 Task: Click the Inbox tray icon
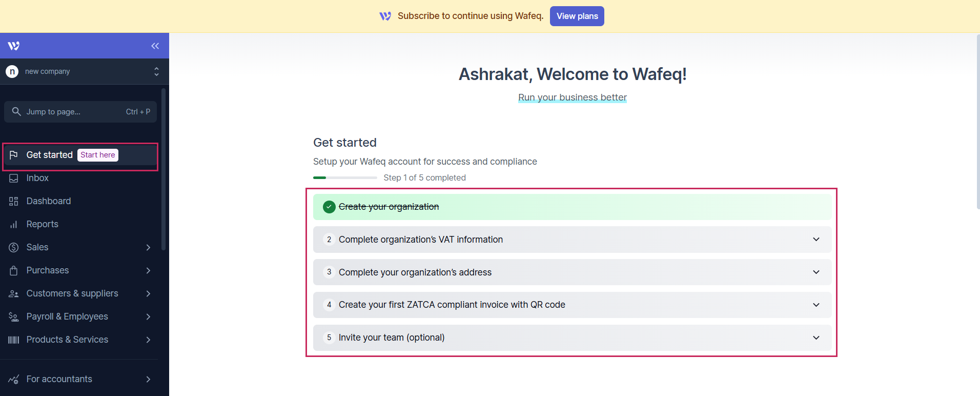tap(14, 178)
